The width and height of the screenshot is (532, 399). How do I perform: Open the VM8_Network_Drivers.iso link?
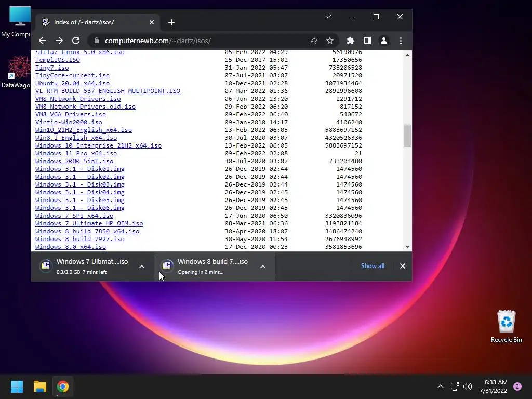pyautogui.click(x=78, y=99)
